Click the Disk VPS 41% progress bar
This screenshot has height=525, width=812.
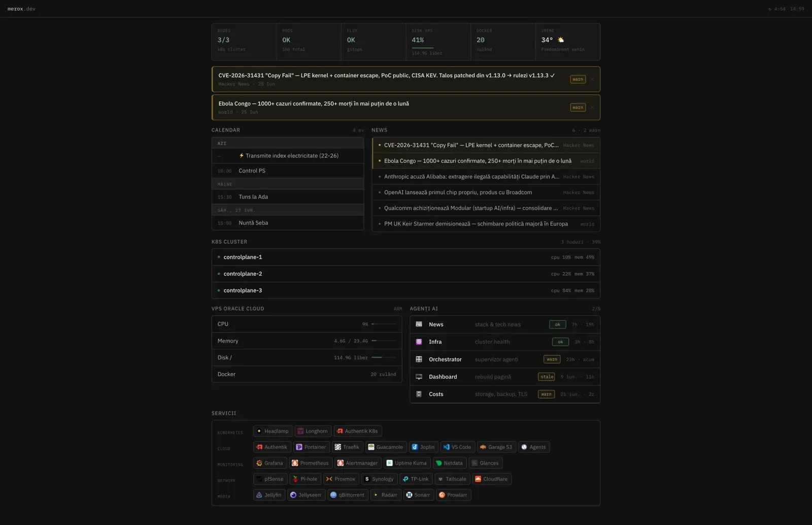423,48
